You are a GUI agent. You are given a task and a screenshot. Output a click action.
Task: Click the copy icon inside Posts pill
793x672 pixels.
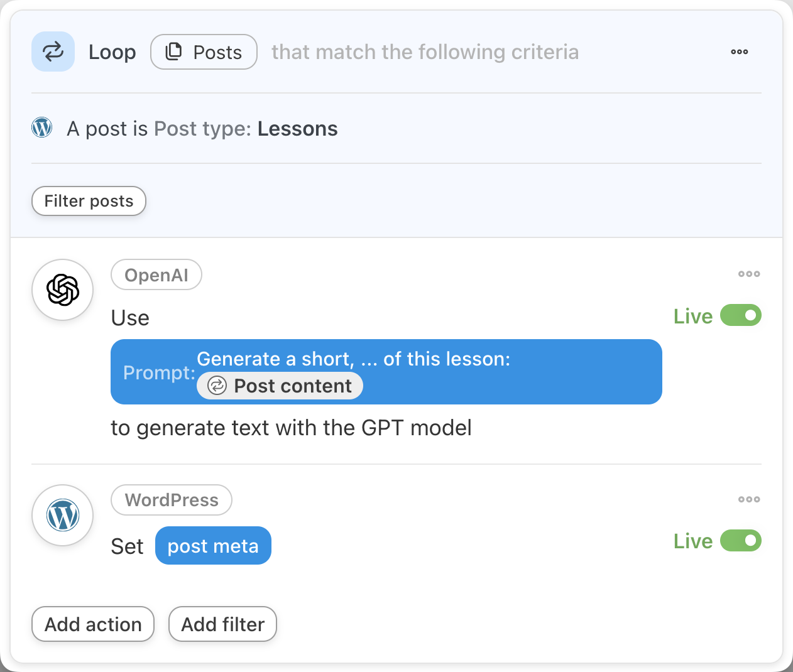[x=173, y=51]
